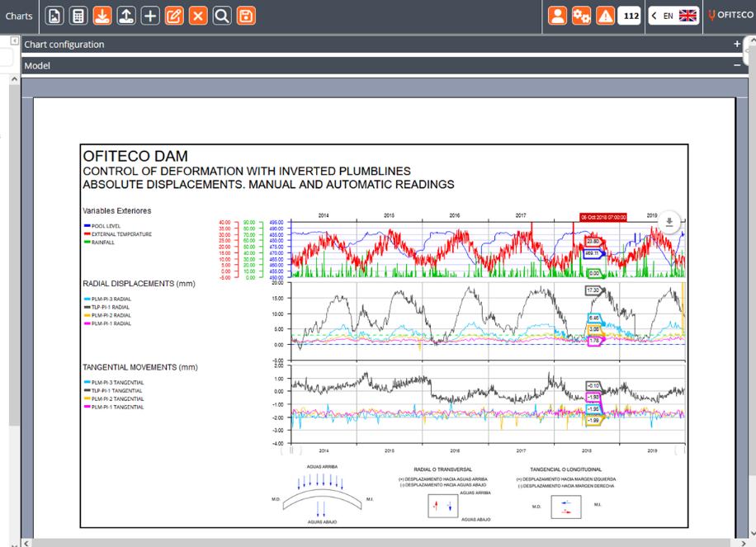756x547 pixels.
Task: Click the upload/export tray icon
Action: coord(125,16)
